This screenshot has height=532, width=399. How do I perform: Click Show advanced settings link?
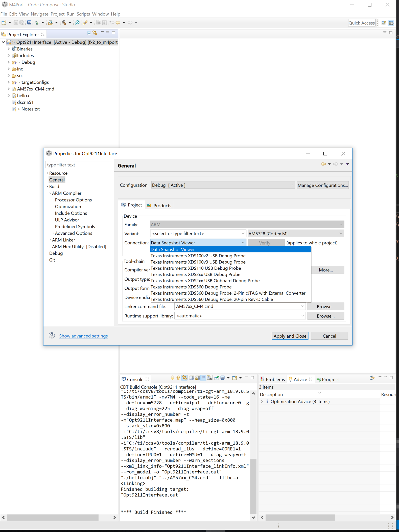[83, 336]
